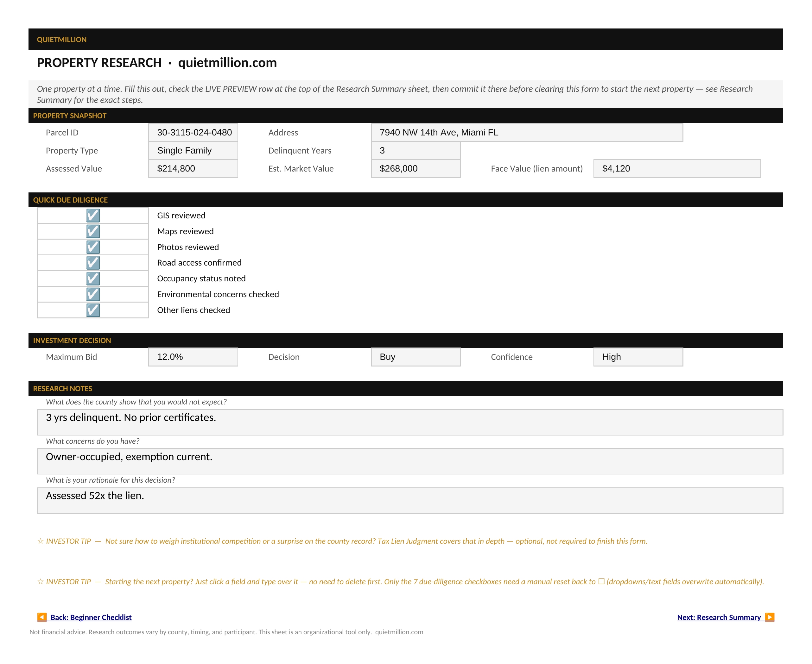Screen dimensions: 812x664
Task: Toggle the Photos reviewed checkbox
Action: click(93, 247)
